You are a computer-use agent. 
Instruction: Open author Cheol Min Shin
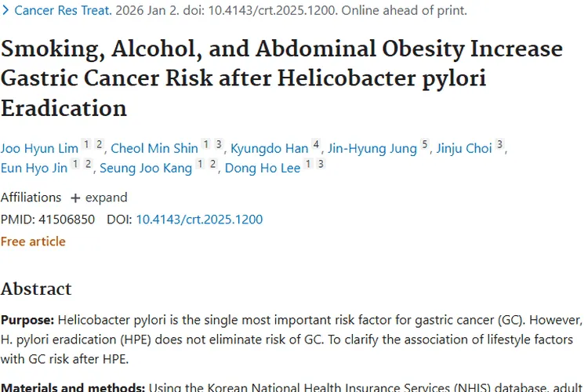pos(154,148)
